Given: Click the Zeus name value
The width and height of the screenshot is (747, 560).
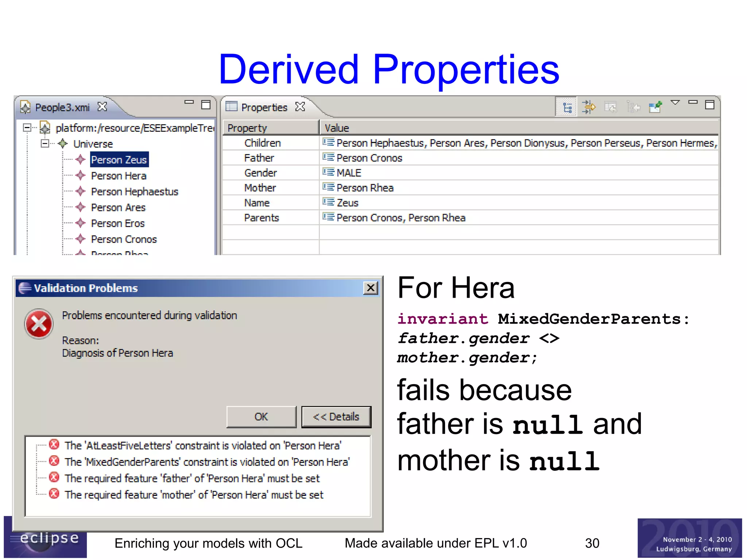Looking at the screenshot, I should click(348, 203).
